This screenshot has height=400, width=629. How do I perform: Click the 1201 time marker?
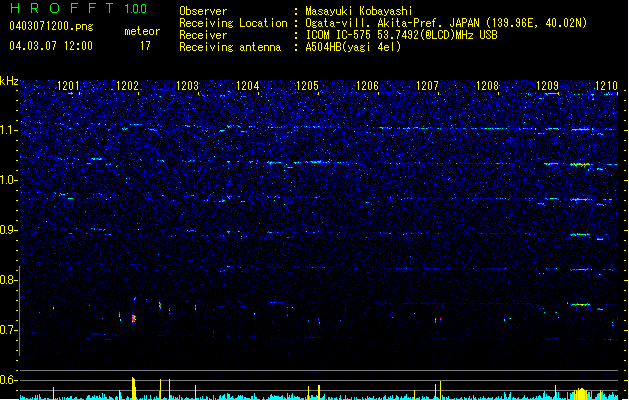68,85
